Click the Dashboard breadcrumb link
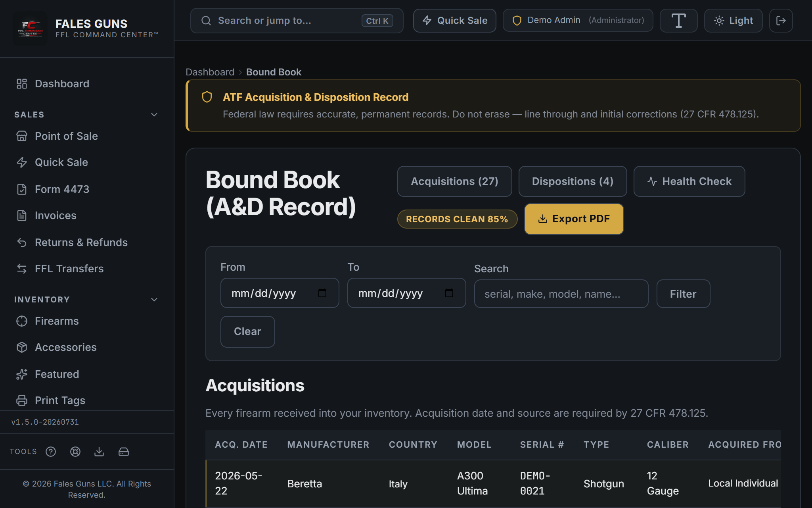 210,72
